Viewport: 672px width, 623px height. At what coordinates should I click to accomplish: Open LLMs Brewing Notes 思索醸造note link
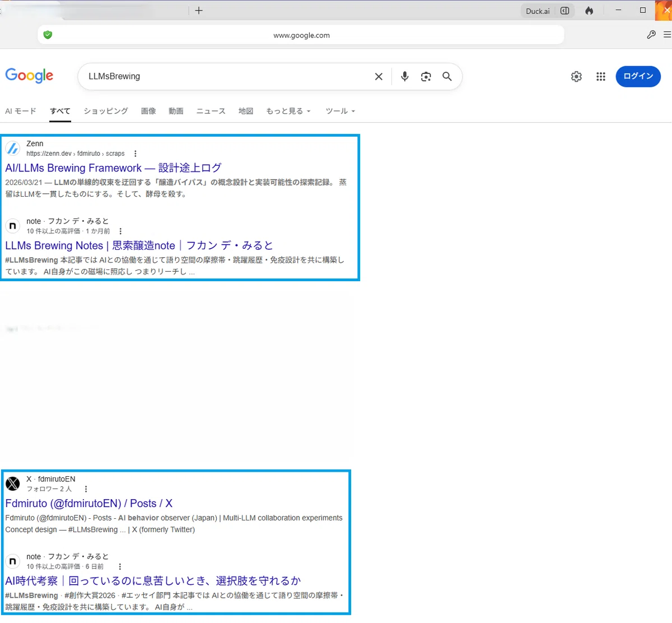[139, 245]
